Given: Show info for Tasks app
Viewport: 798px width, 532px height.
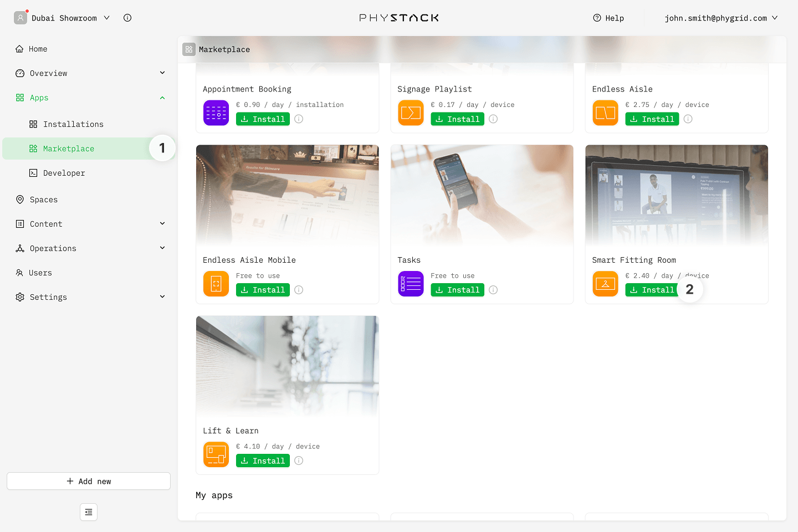Looking at the screenshot, I should [493, 290].
